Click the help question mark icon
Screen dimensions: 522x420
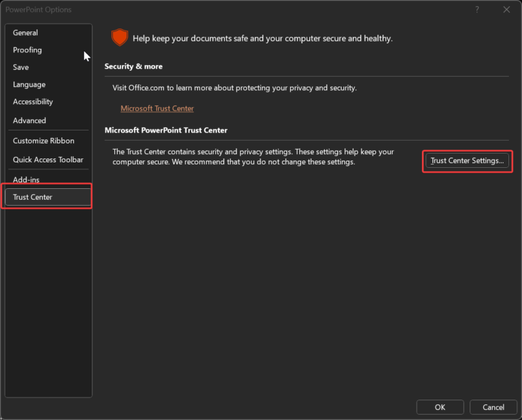click(x=477, y=10)
